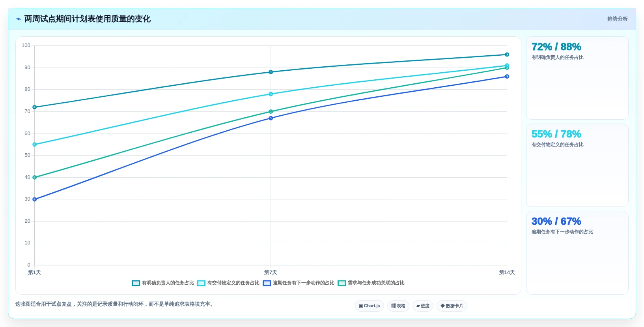This screenshot has height=327, width=644.
Task: Click the 100 y-axis label
Action: [x=26, y=45]
